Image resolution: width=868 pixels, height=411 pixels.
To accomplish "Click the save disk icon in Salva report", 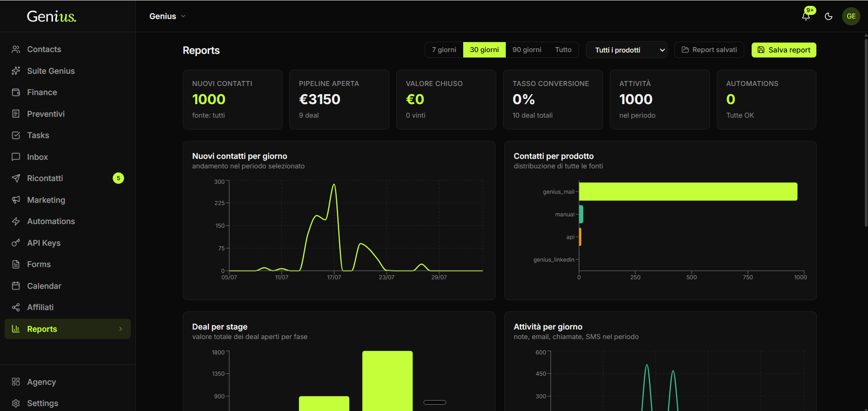I will [761, 50].
